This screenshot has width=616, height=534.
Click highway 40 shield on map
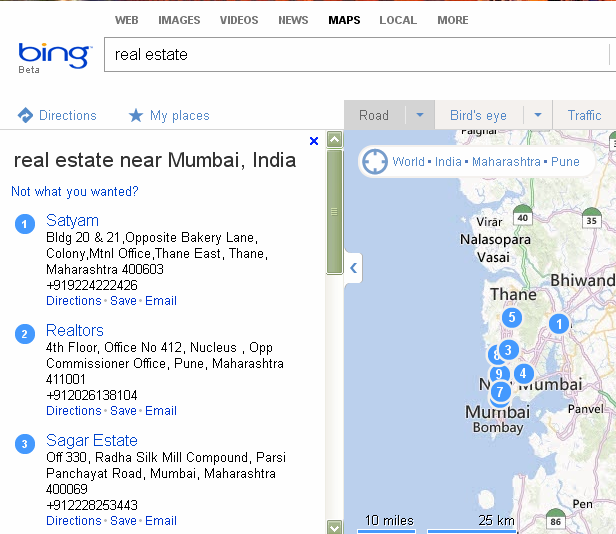point(522,215)
